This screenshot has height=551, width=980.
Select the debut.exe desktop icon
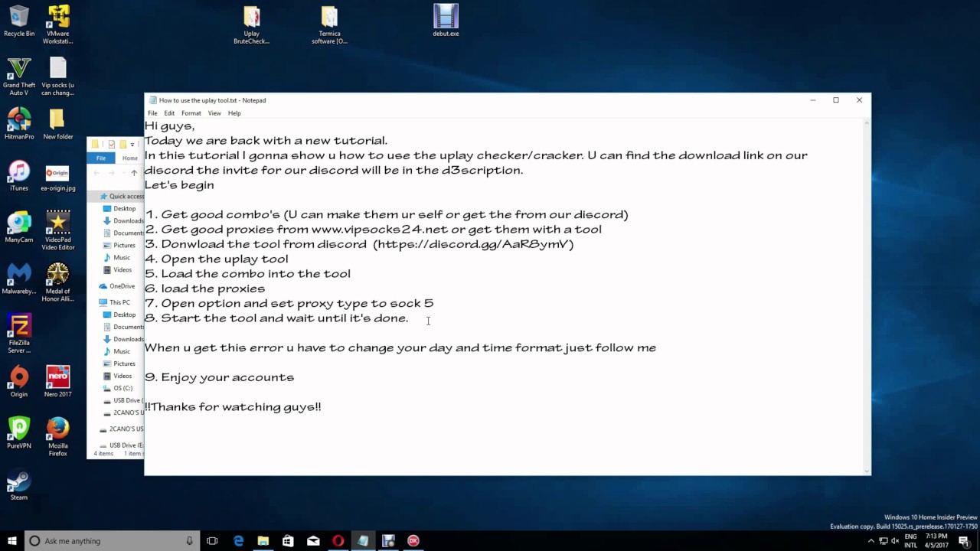coord(446,21)
